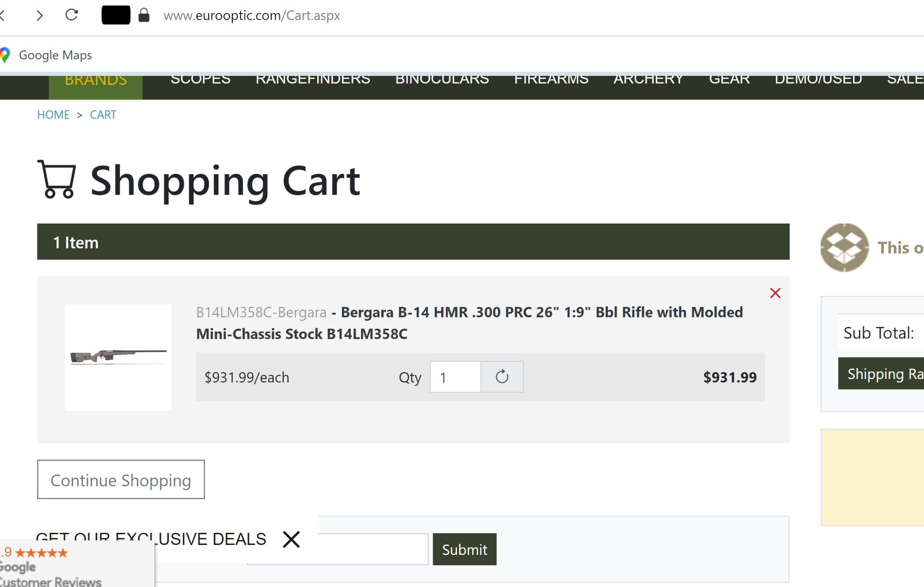
Task: Open the ARCHERY menu
Action: click(x=648, y=79)
